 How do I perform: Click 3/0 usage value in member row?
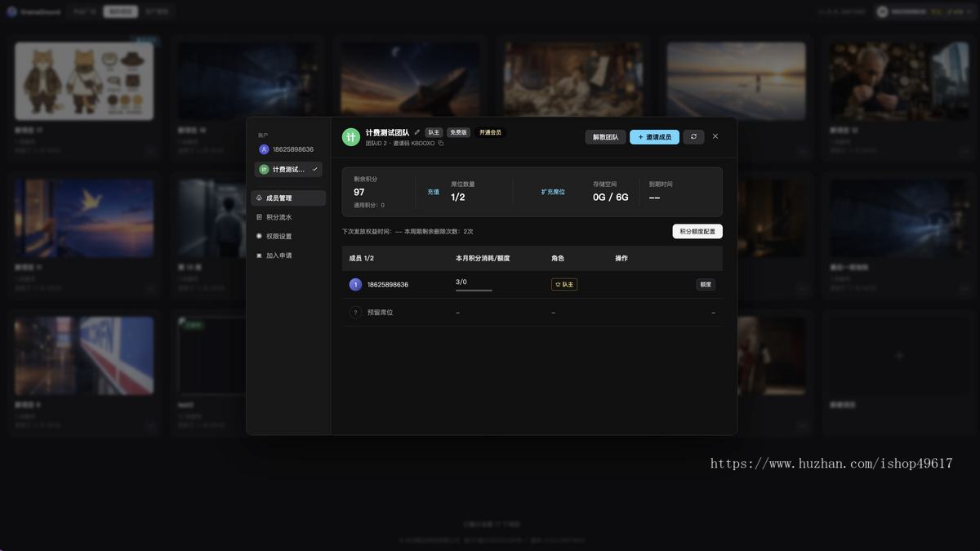coord(461,282)
